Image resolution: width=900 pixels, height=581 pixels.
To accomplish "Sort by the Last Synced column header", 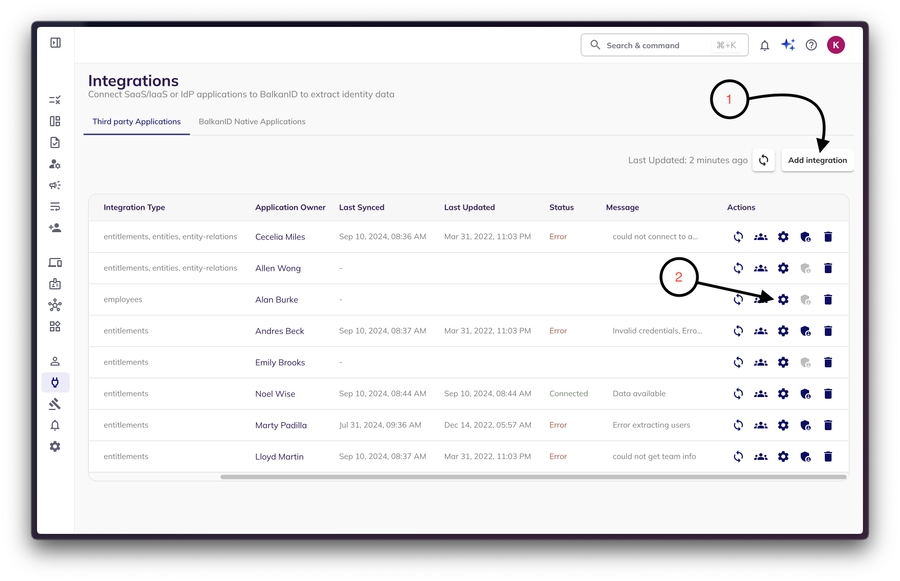I will [361, 208].
